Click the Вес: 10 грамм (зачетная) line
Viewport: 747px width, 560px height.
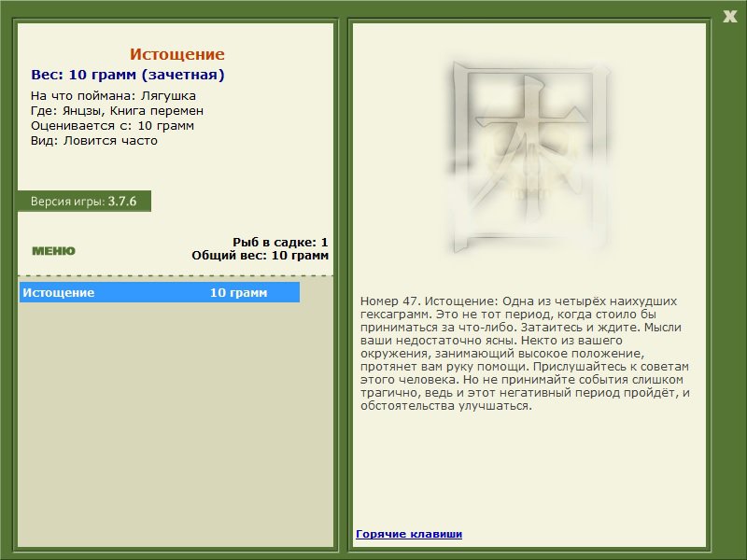pyautogui.click(x=128, y=75)
